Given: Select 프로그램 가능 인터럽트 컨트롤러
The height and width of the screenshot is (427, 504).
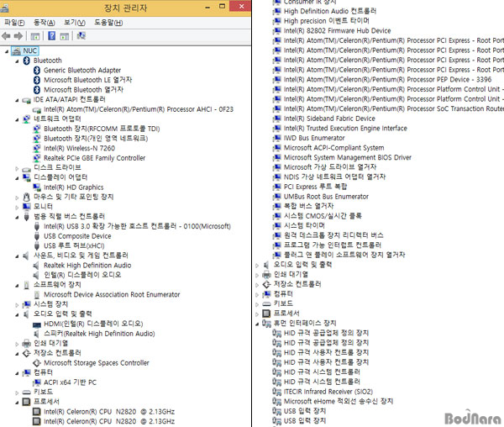Looking at the screenshot, I should [333, 245].
